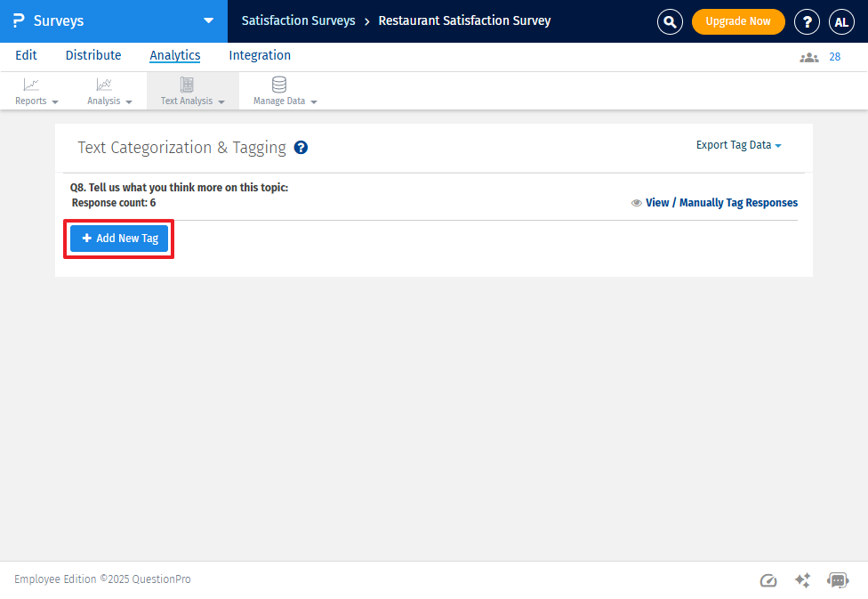Click the Text Analysis document icon
This screenshot has height=599, width=868.
click(187, 85)
